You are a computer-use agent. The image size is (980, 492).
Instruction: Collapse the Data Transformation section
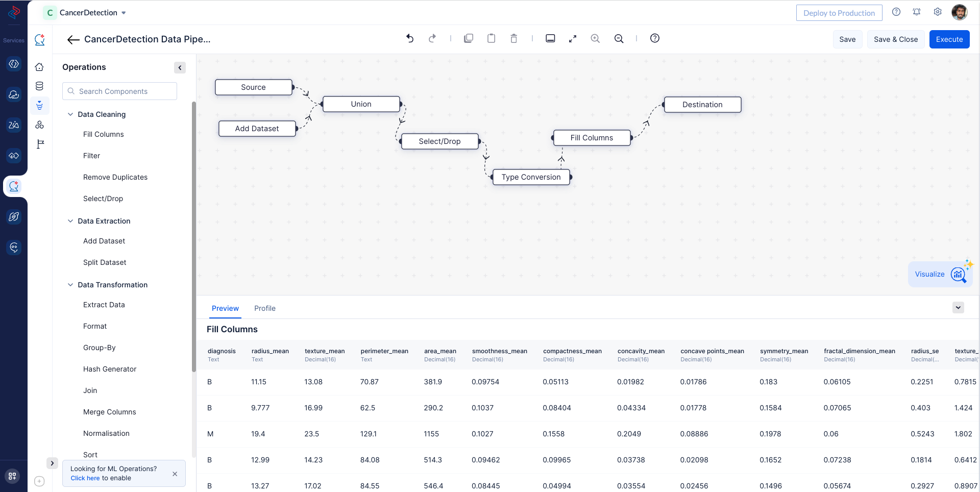click(70, 285)
